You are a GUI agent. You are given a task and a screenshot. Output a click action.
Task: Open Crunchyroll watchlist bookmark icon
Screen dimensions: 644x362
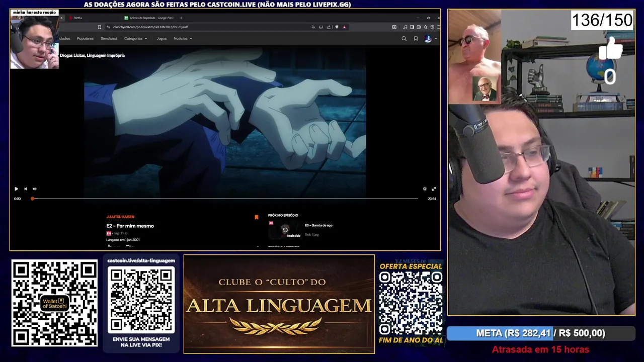[416, 38]
